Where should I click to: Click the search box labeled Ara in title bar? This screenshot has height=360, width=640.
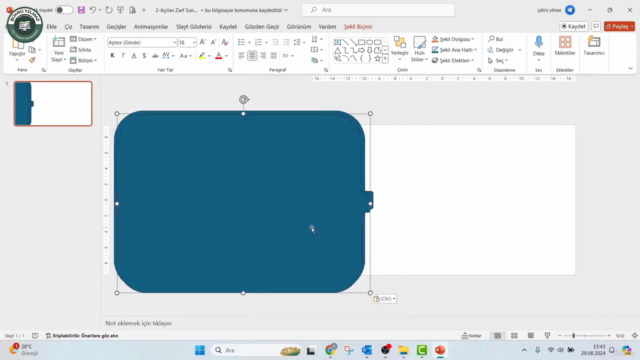pyautogui.click(x=378, y=10)
